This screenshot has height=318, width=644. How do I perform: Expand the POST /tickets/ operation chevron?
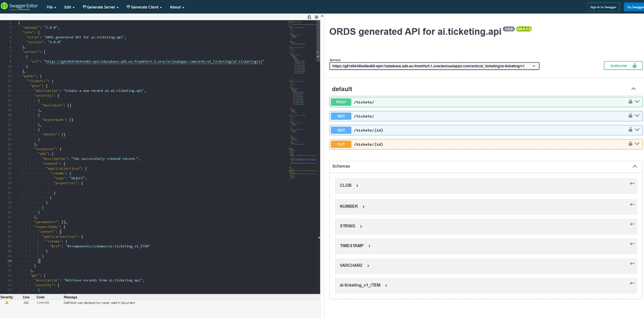(x=637, y=102)
